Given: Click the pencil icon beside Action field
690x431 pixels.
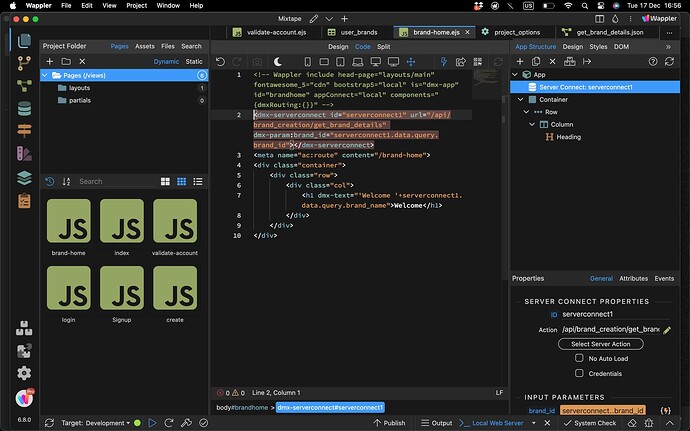Looking at the screenshot, I should 667,330.
